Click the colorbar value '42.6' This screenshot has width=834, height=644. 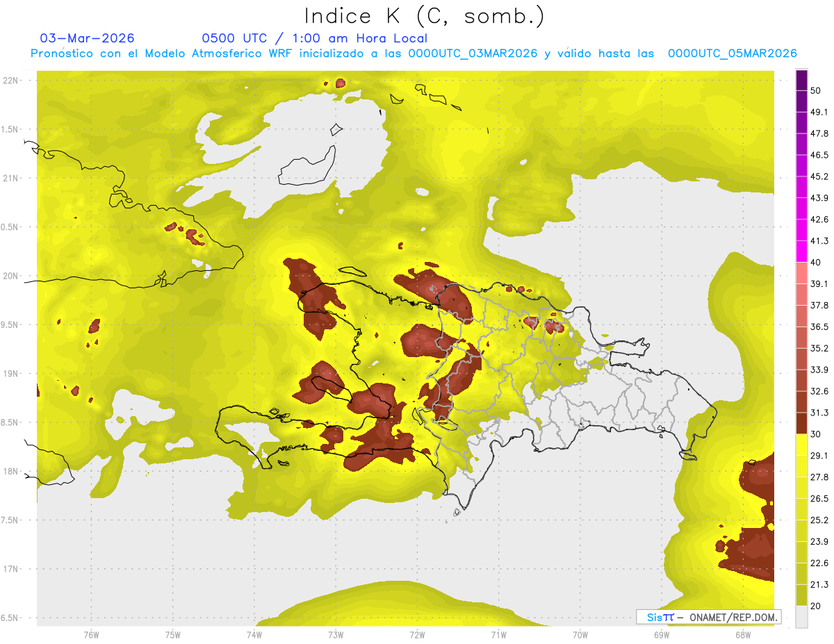(820, 220)
